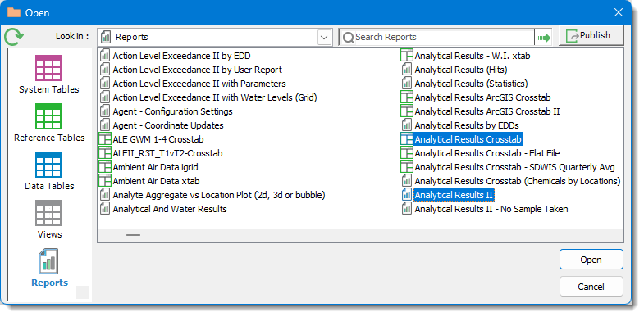644x317 pixels.
Task: Expand the Look in Reports dropdown arrow
Action: (x=324, y=38)
